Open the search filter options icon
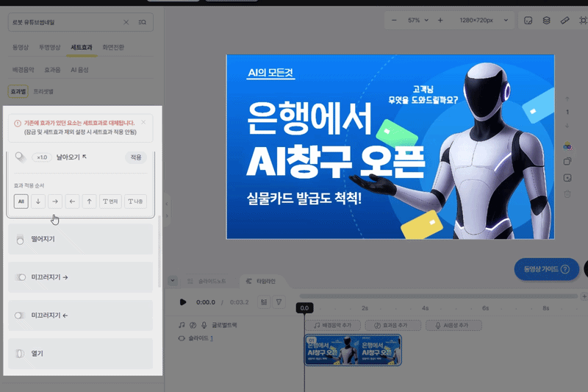Image resolution: width=588 pixels, height=392 pixels. coord(142,22)
